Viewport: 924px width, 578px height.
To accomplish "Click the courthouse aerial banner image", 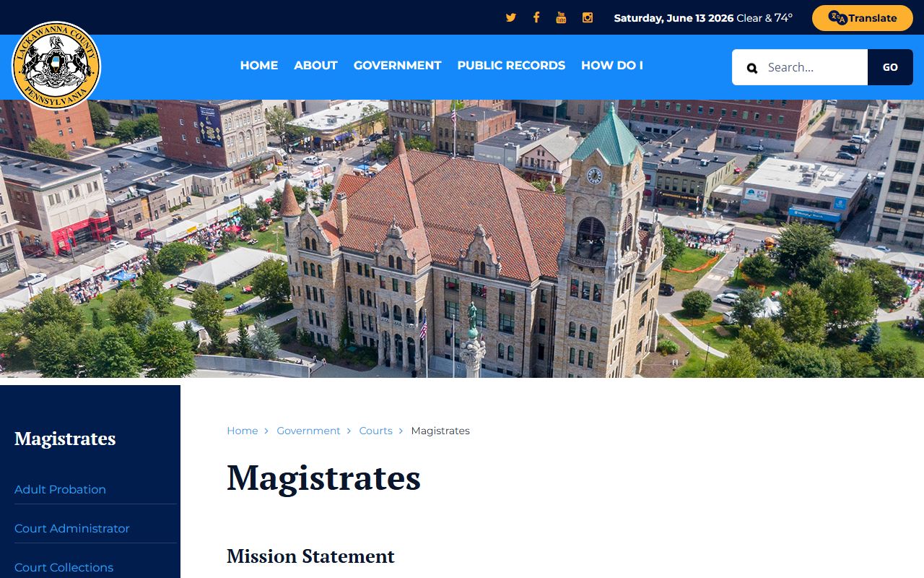I will click(x=462, y=238).
